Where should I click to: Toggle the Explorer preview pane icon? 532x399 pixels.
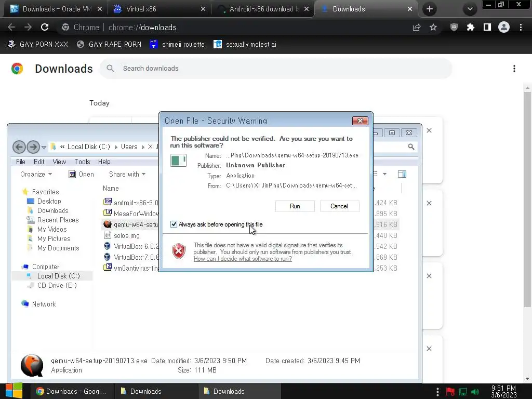click(402, 174)
